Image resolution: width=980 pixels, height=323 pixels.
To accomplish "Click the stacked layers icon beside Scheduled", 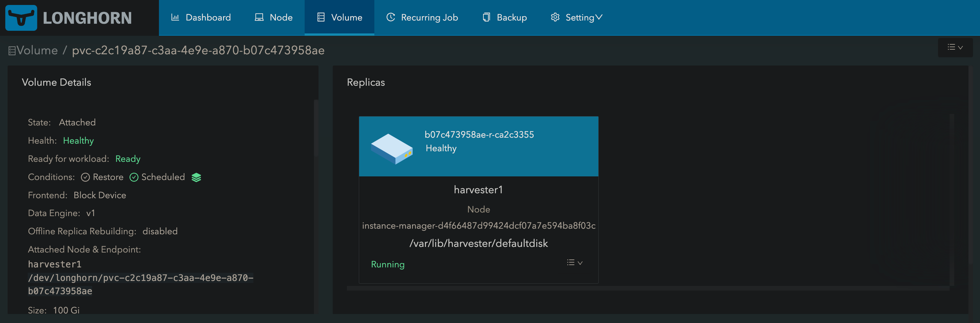I will coord(196,177).
